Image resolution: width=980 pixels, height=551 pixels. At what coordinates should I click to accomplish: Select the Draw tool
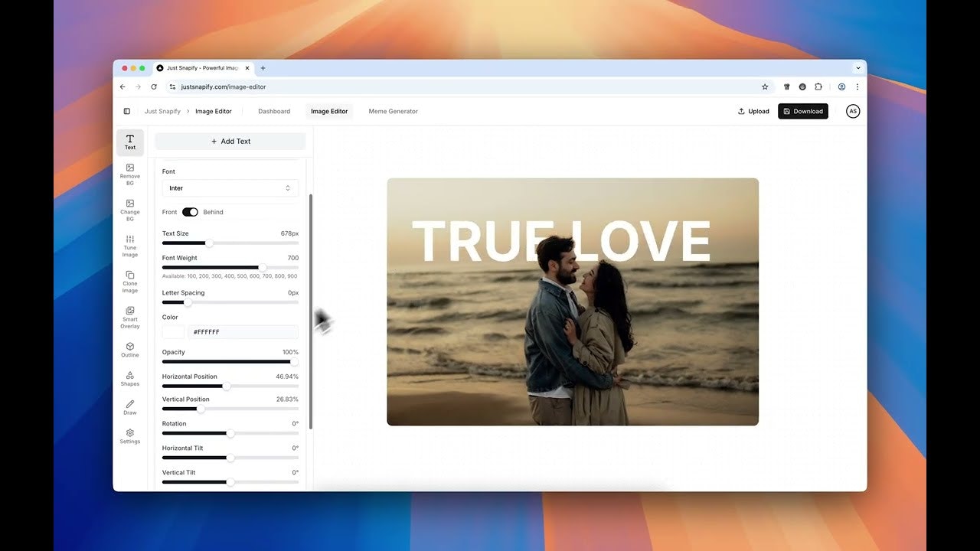coord(129,407)
